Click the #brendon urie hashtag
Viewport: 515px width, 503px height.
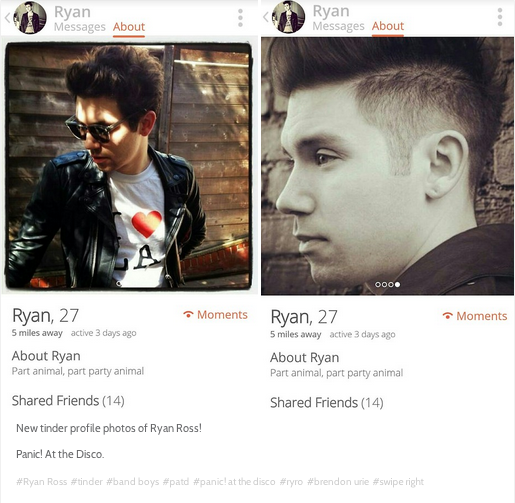click(338, 482)
